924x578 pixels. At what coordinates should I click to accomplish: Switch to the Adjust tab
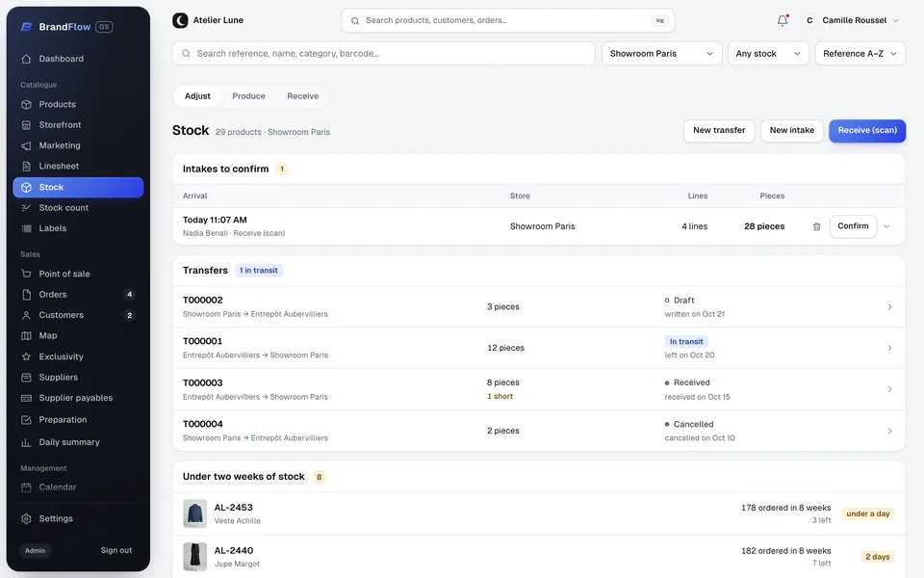pyautogui.click(x=197, y=96)
